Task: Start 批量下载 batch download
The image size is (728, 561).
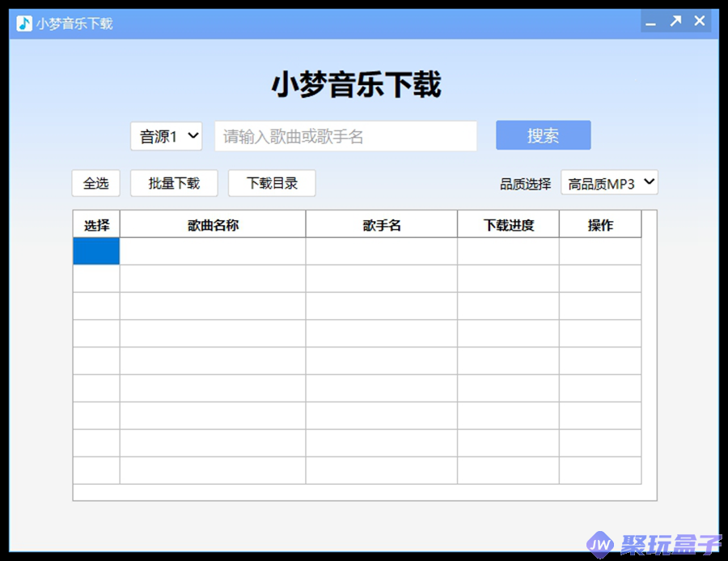Action: 174,183
